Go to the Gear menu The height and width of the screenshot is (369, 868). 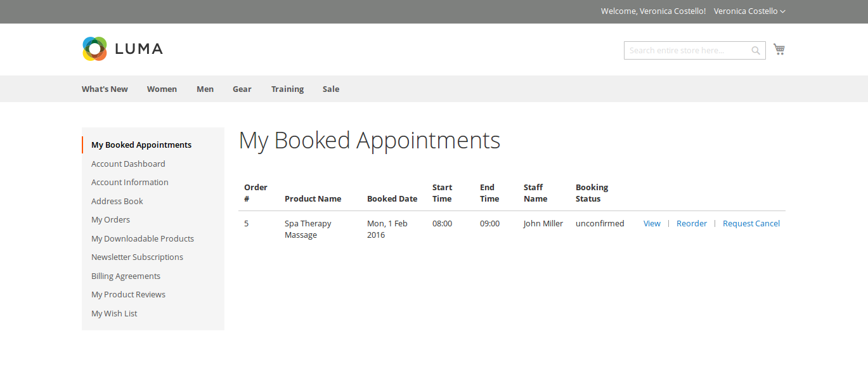[242, 89]
